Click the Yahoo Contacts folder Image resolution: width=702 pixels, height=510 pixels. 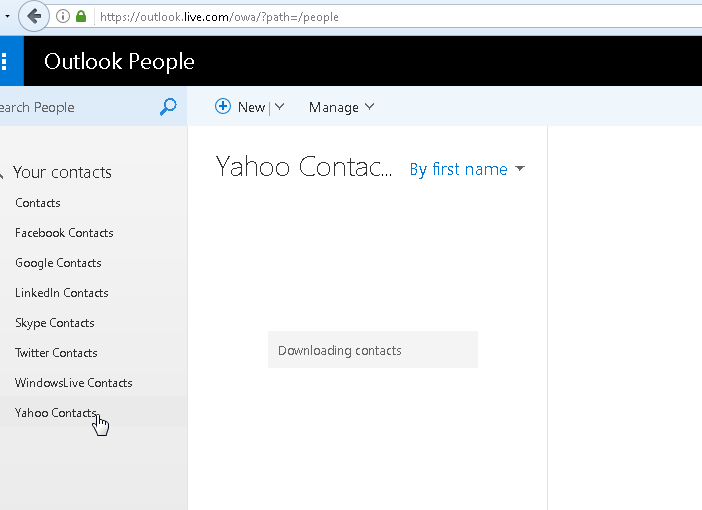55,413
